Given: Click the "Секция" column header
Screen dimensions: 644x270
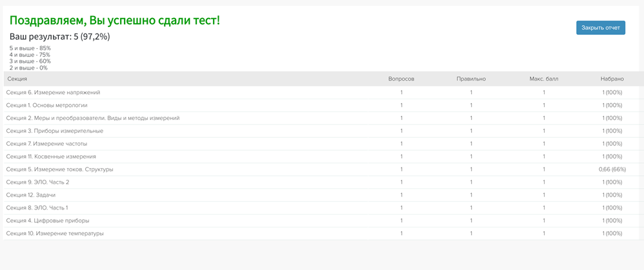Looking at the screenshot, I should pyautogui.click(x=17, y=79).
